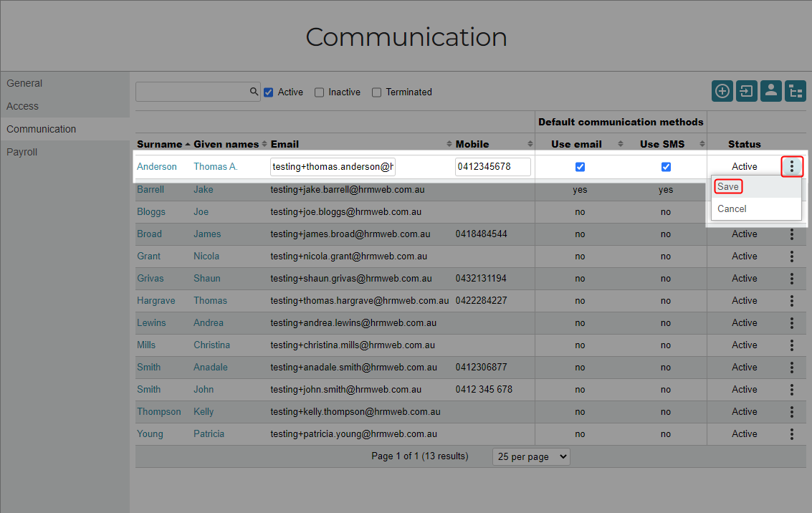Open the Young surname link

[151, 433]
